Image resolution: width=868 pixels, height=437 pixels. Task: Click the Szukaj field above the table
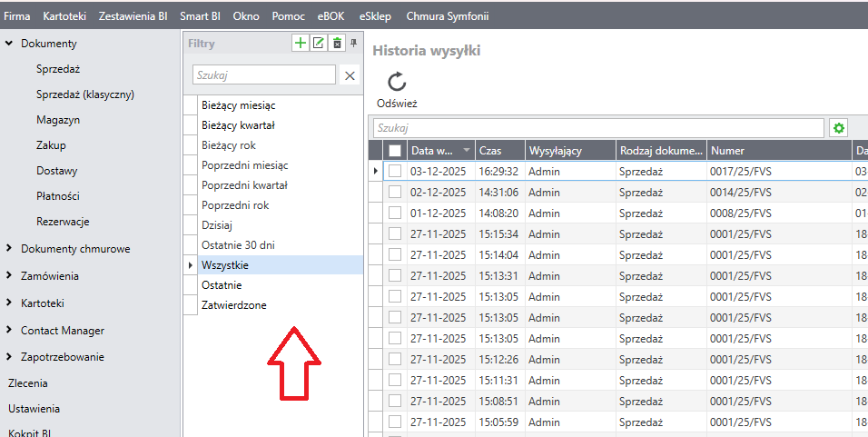point(597,128)
